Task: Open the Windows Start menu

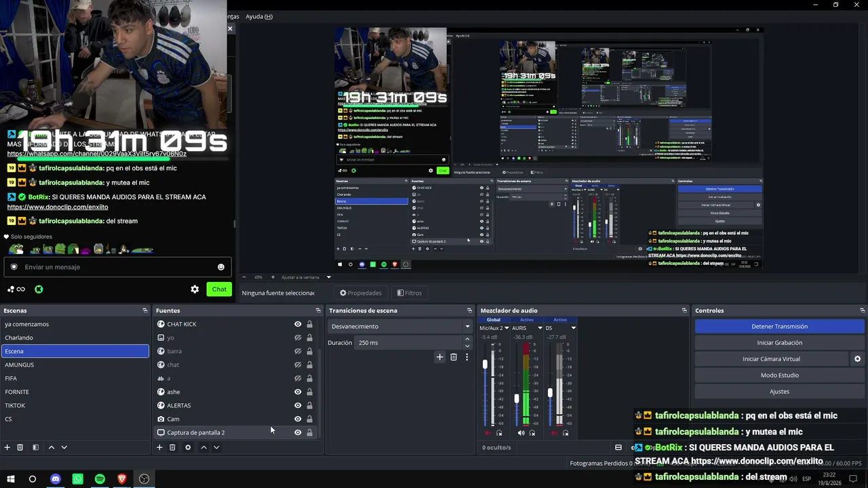Action: coord(11,479)
